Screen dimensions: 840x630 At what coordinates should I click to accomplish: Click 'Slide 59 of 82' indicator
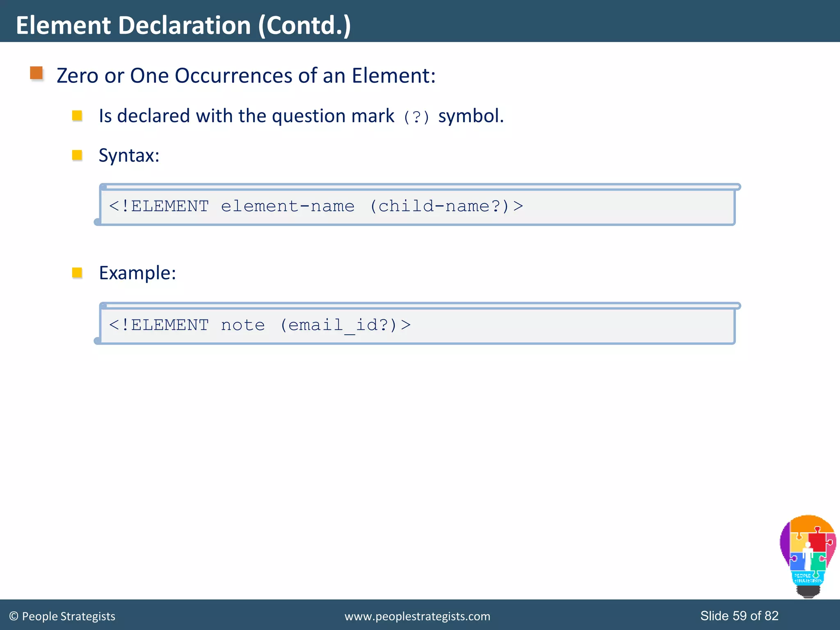739,616
